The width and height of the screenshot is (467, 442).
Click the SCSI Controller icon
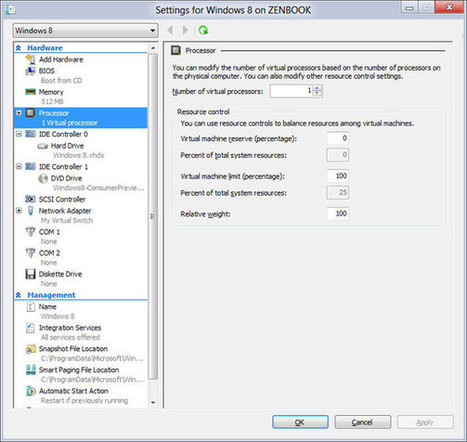tap(30, 199)
